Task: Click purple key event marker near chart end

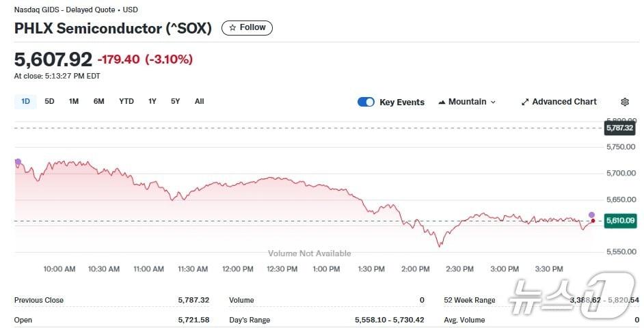Action: [x=592, y=215]
